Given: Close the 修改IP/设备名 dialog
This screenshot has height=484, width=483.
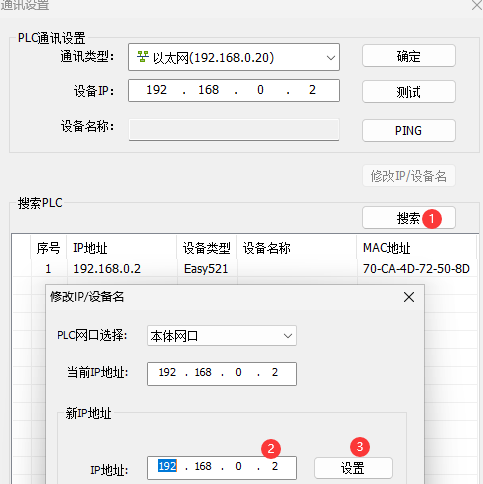Looking at the screenshot, I should 409,297.
